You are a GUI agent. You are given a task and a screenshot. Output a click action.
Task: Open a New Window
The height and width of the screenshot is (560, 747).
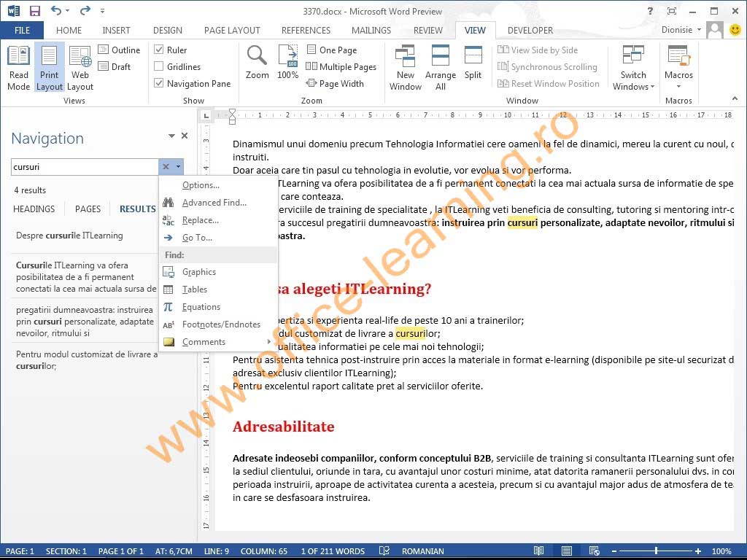pos(406,68)
